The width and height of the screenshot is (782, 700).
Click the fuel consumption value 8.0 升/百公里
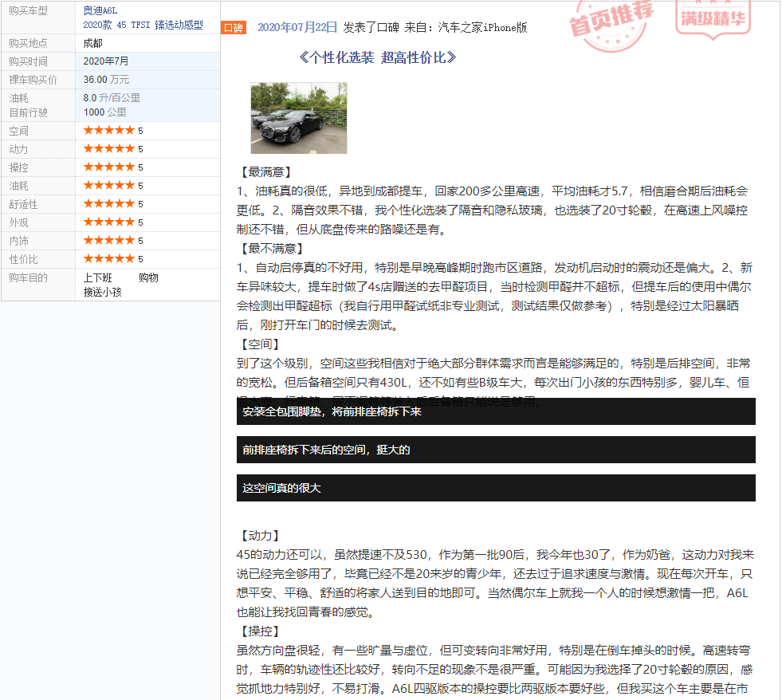(112, 98)
